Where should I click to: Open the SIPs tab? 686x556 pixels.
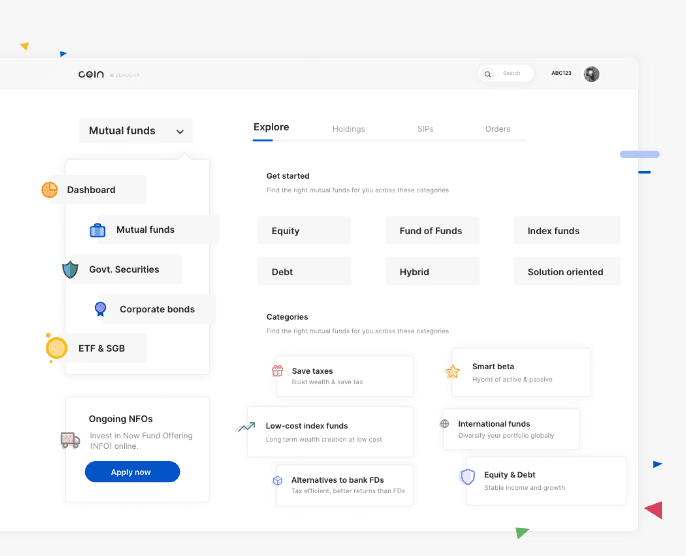tap(426, 129)
